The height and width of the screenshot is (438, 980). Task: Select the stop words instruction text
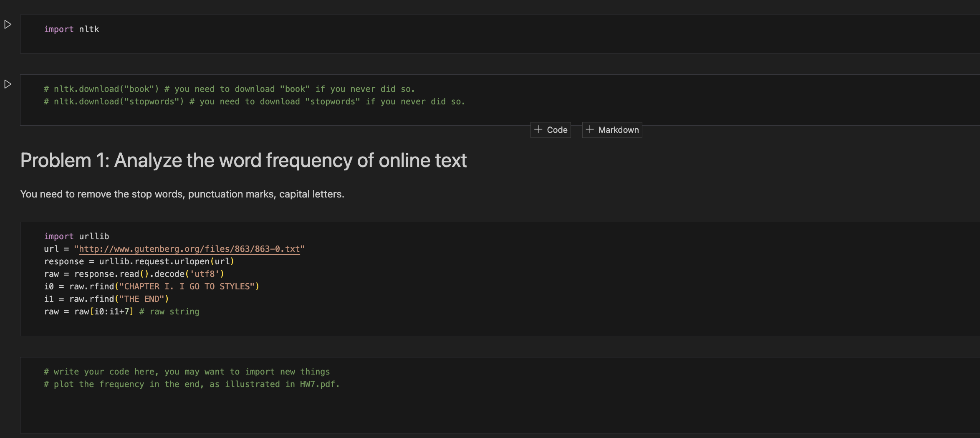click(182, 194)
